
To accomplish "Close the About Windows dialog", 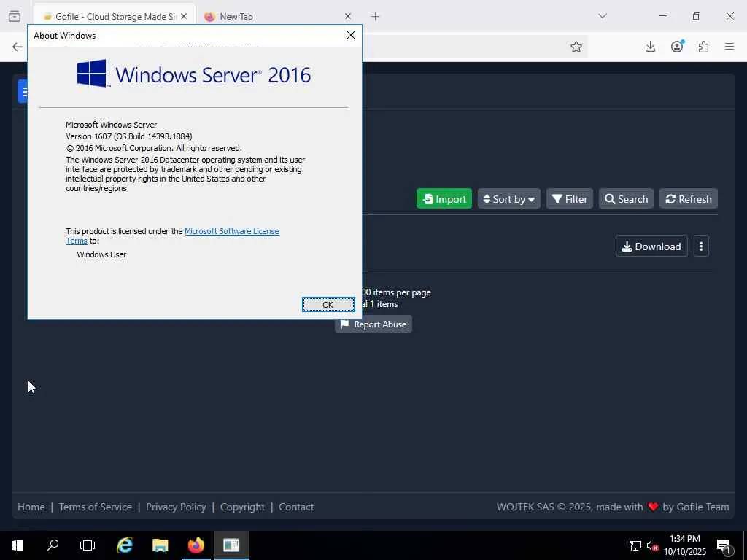I will [351, 35].
